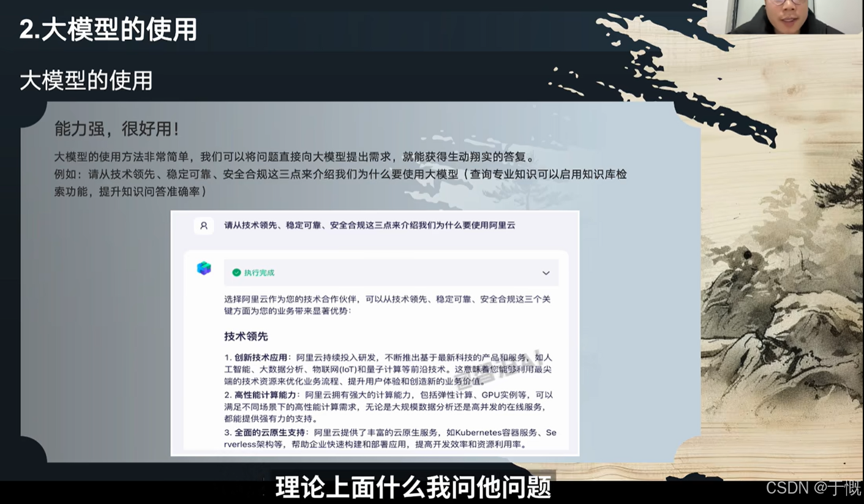Click the sentence starting 选择阿里云作为您的技术合作伙伴
864x504 pixels.
[387, 305]
